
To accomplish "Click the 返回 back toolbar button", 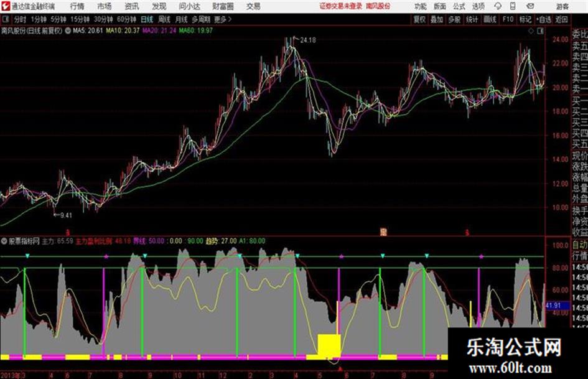I will click(561, 19).
